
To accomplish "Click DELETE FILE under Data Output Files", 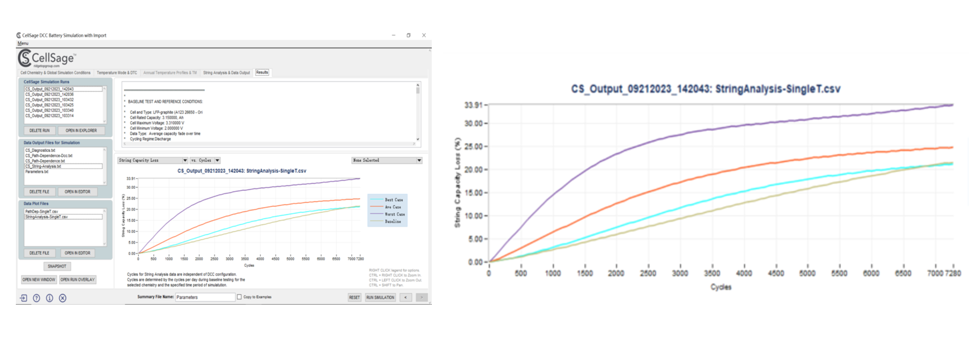I will [x=39, y=192].
